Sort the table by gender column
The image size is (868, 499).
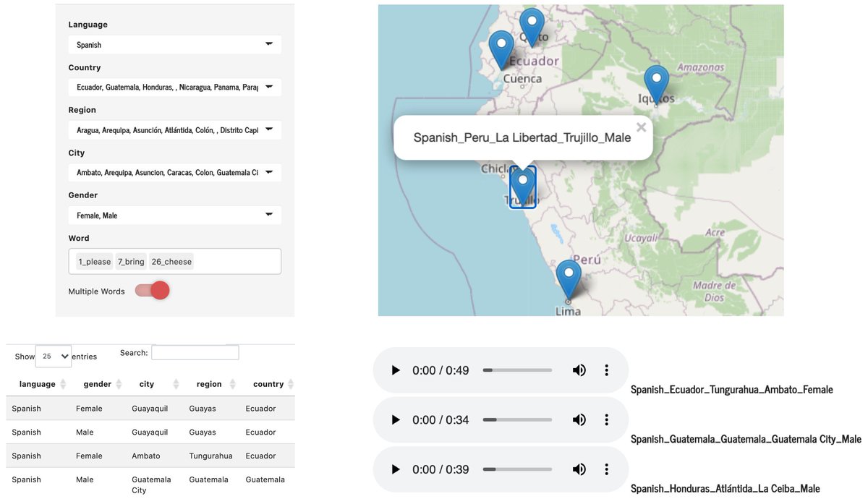tap(98, 384)
